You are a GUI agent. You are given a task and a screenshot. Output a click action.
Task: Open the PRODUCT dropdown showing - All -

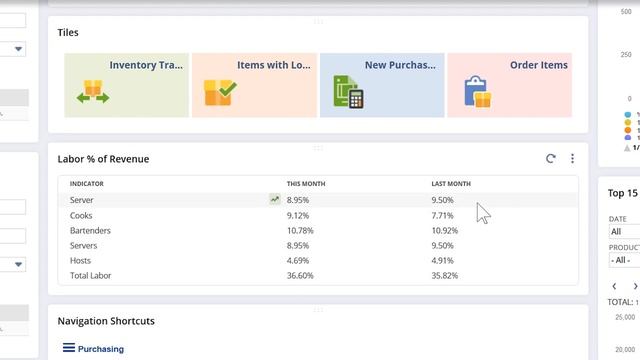[x=624, y=260]
